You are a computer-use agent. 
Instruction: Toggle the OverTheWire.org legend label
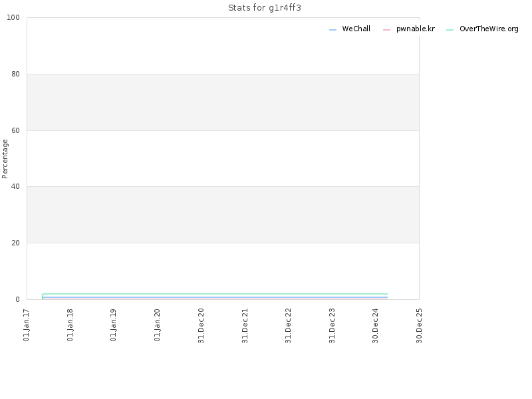[x=489, y=29]
